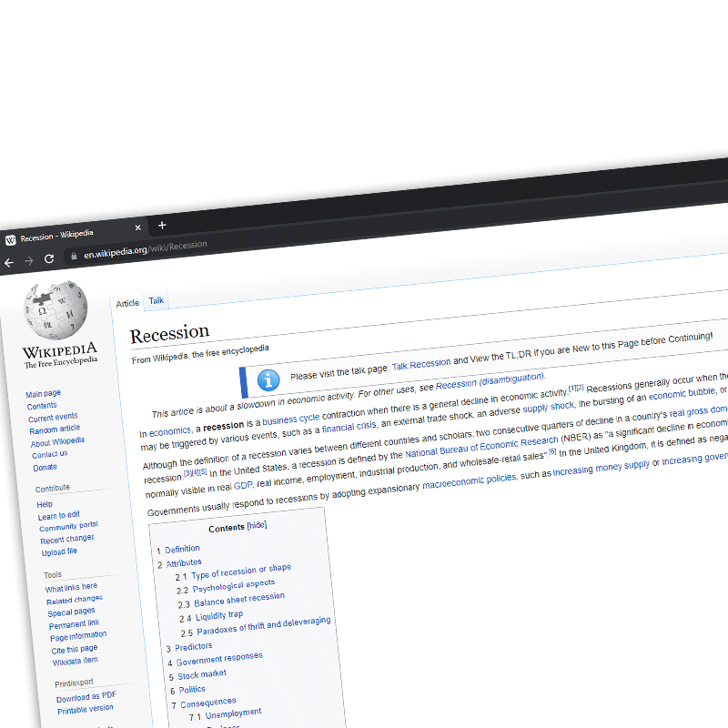Viewport: 728px width, 728px height.
Task: Click the blue info icon in notice
Action: coord(268,380)
